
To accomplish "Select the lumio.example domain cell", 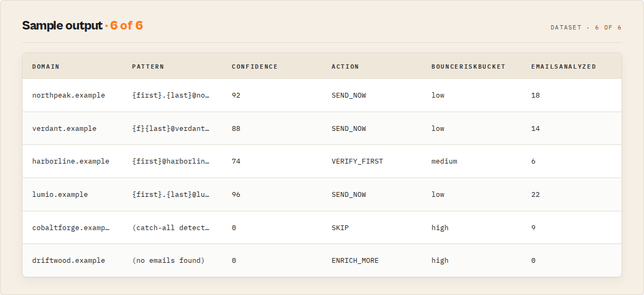I will coord(60,195).
